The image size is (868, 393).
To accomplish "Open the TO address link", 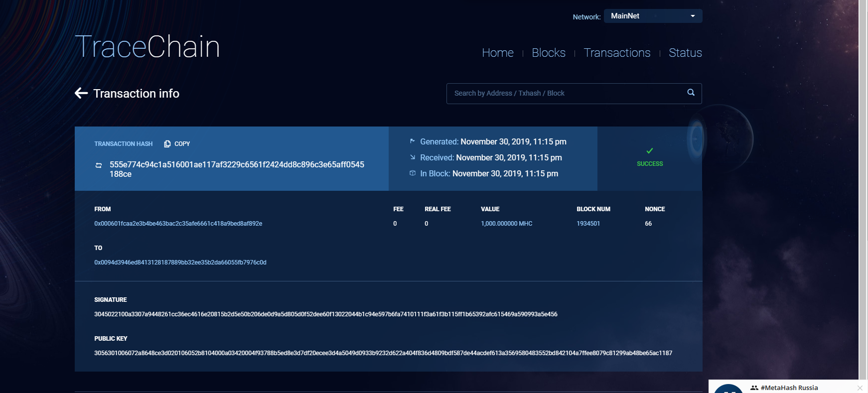I will point(180,262).
